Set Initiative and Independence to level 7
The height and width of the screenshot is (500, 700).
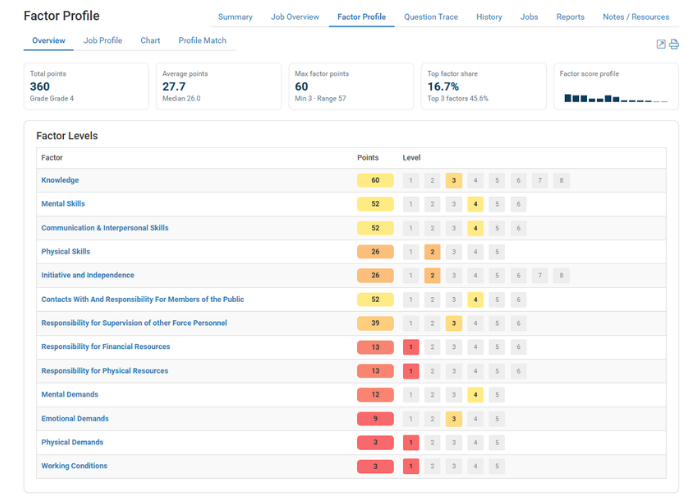[540, 275]
